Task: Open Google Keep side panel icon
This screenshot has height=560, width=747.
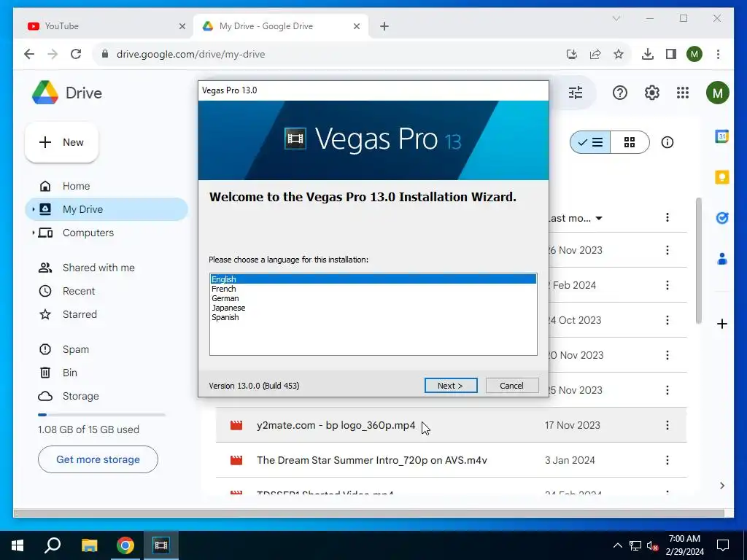Action: (721, 177)
